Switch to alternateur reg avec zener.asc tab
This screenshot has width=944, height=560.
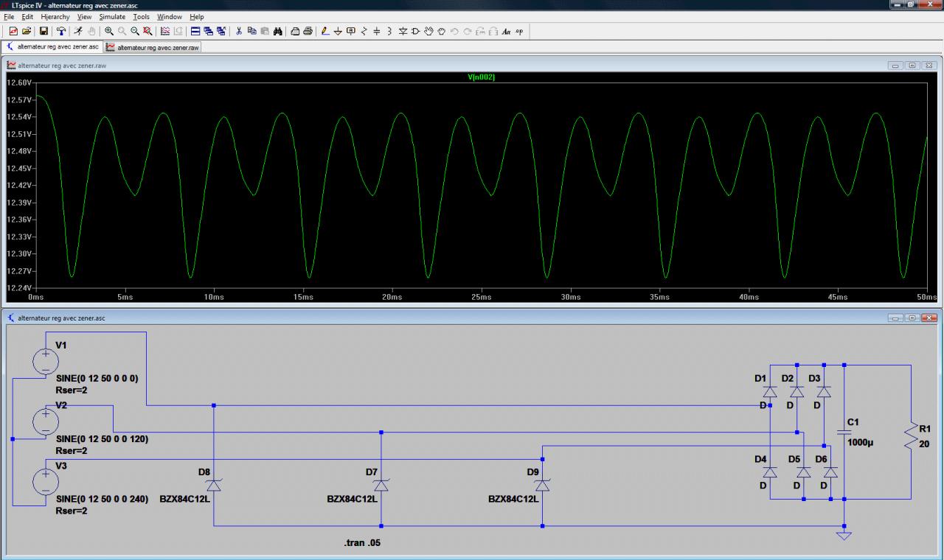point(53,47)
